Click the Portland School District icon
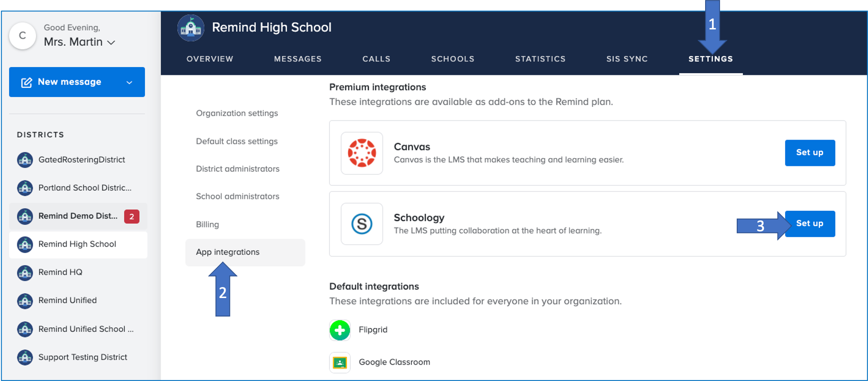 25,188
